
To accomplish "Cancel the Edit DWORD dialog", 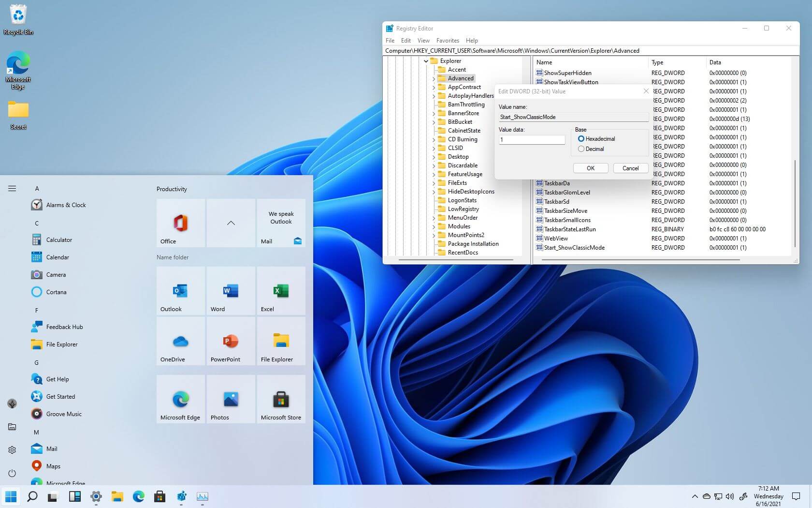I will [630, 168].
